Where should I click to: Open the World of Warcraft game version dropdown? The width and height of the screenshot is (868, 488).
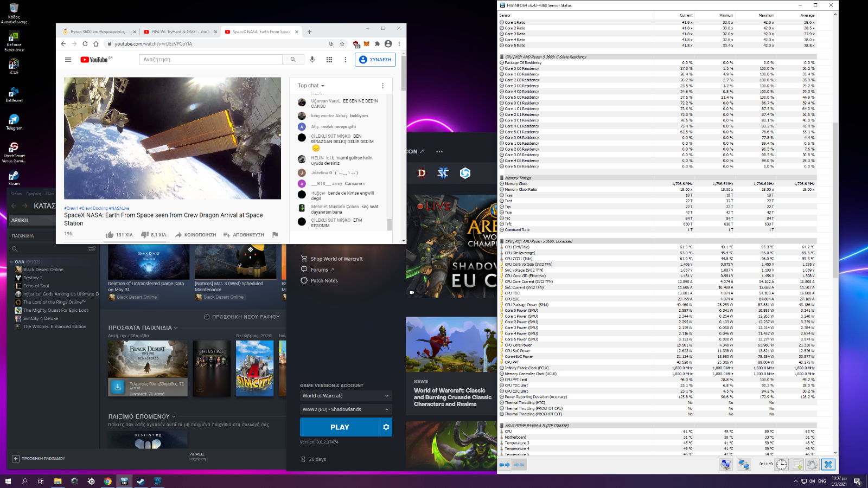346,396
